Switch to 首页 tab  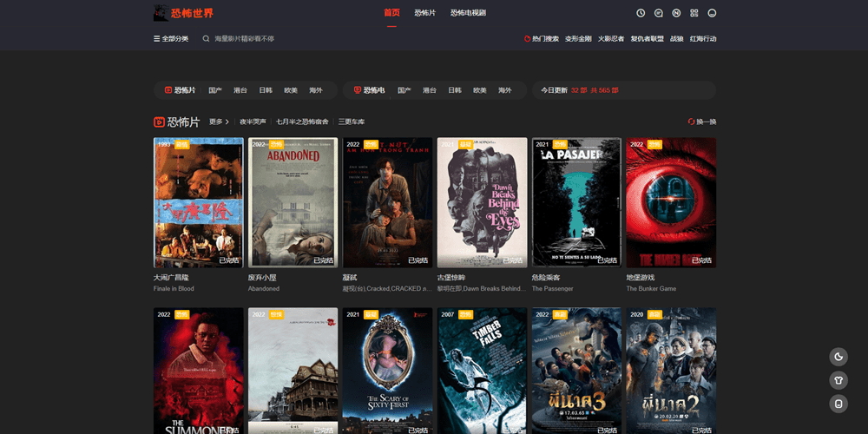click(x=391, y=13)
